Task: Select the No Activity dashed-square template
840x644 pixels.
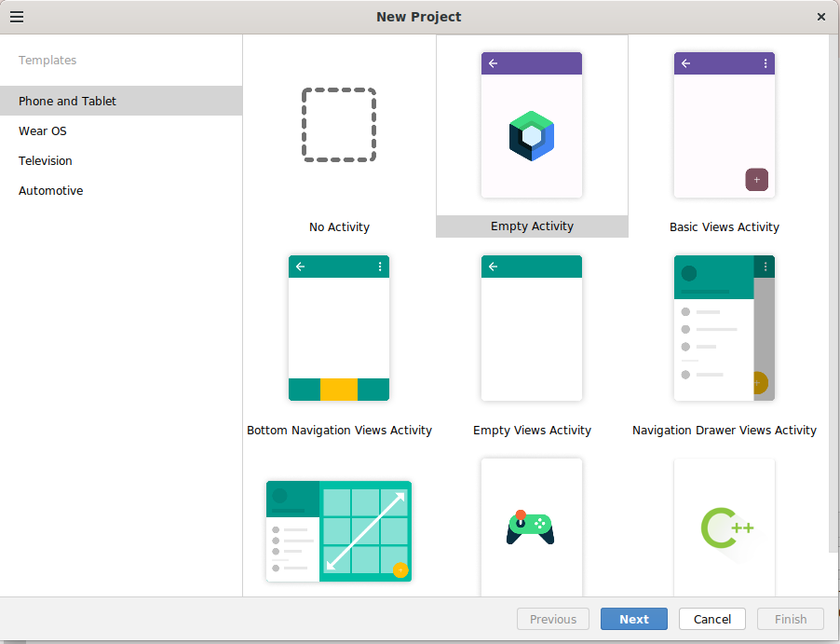Action: [x=339, y=125]
